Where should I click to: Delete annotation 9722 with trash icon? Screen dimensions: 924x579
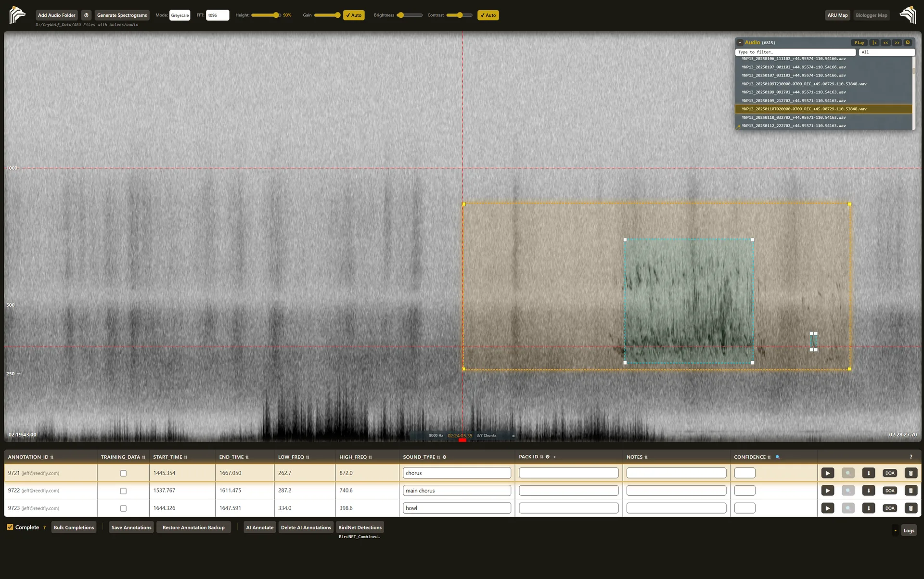tap(911, 491)
